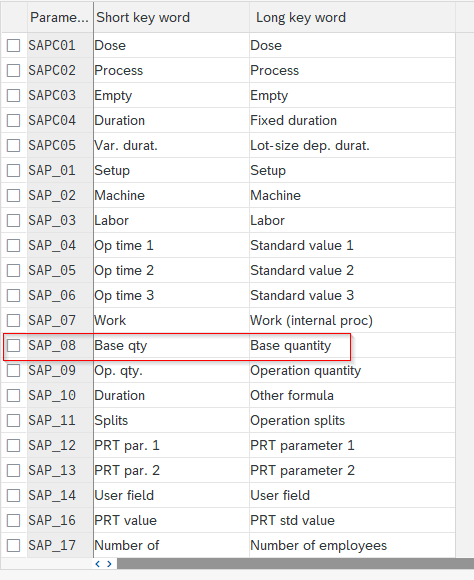Viewport: 474px width, 580px height.
Task: Select the 'Op time 3' cell
Action: (171, 296)
